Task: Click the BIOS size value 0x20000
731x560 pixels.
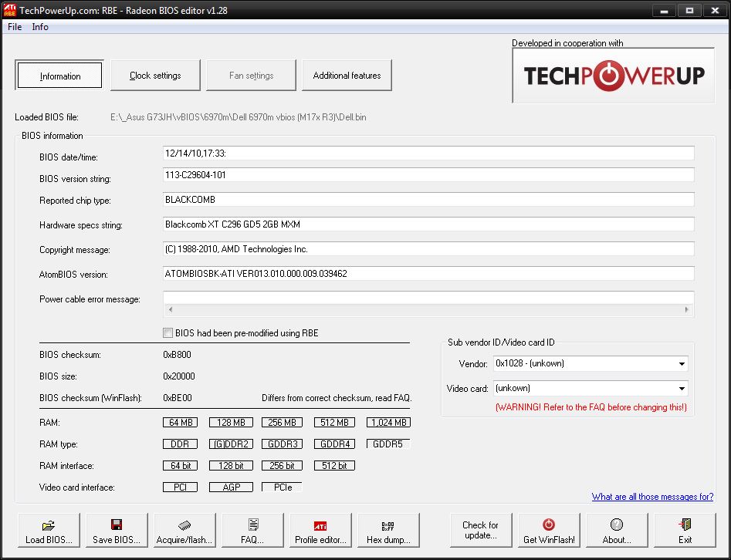Action: [x=179, y=376]
